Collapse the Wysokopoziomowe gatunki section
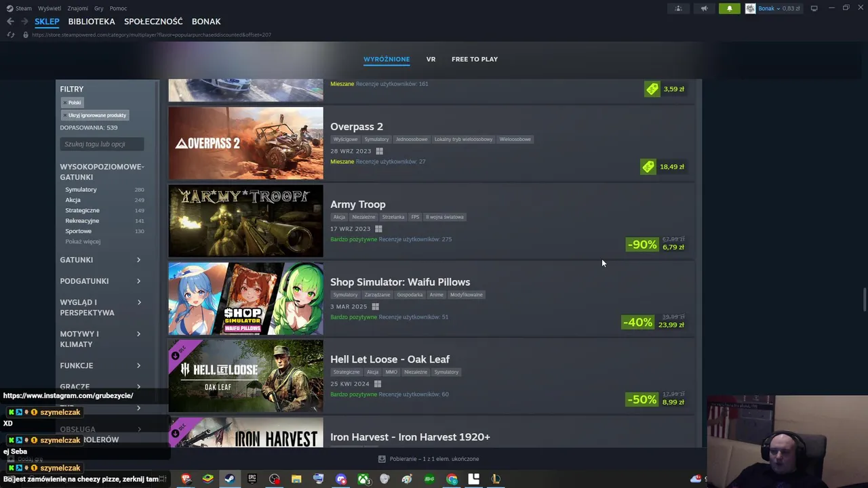The image size is (868, 488). [102, 171]
